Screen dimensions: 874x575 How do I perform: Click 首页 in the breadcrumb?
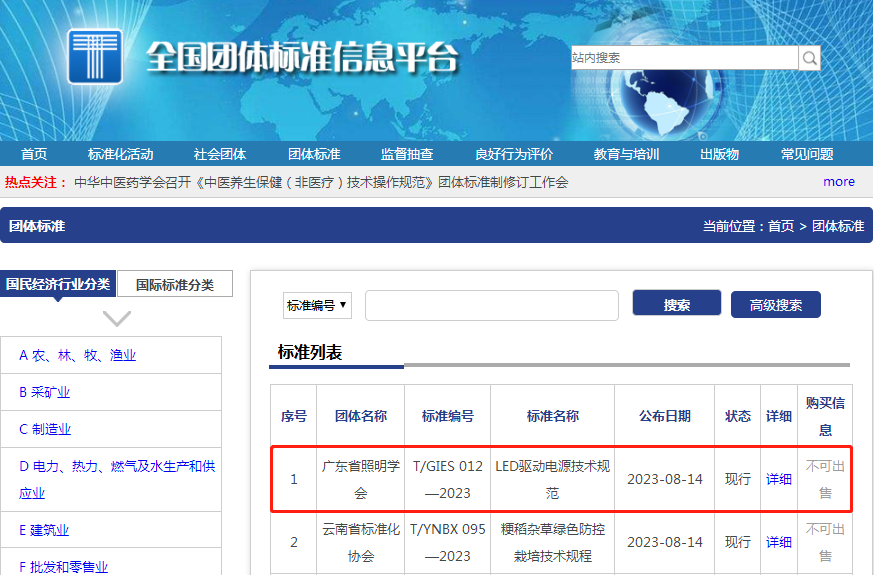click(x=780, y=226)
